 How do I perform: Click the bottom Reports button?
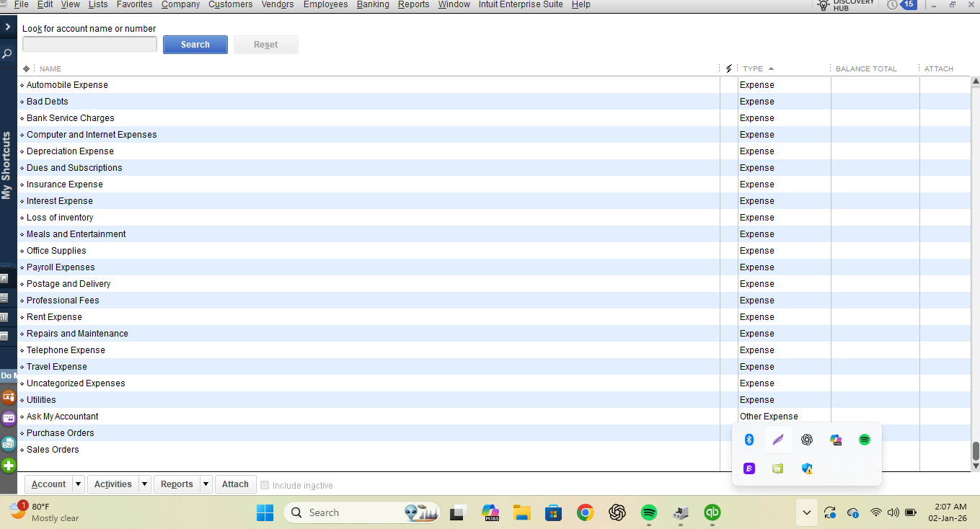pos(177,484)
